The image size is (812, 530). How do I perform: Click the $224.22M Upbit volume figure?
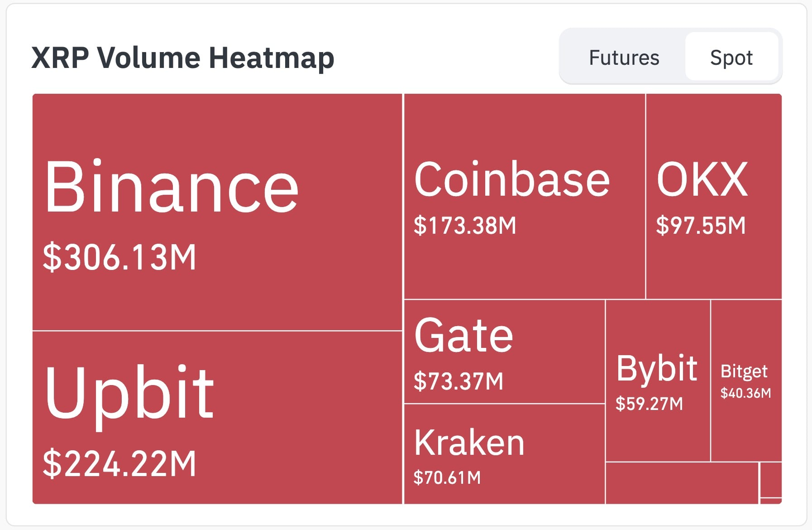(x=119, y=463)
